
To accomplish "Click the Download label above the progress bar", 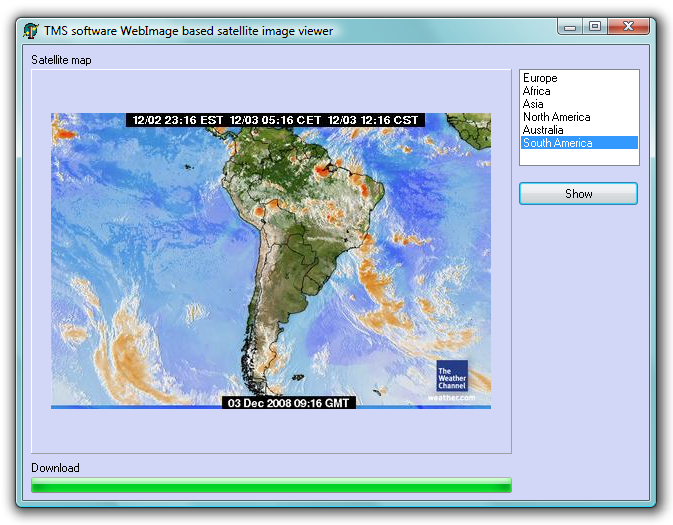I will pos(55,468).
